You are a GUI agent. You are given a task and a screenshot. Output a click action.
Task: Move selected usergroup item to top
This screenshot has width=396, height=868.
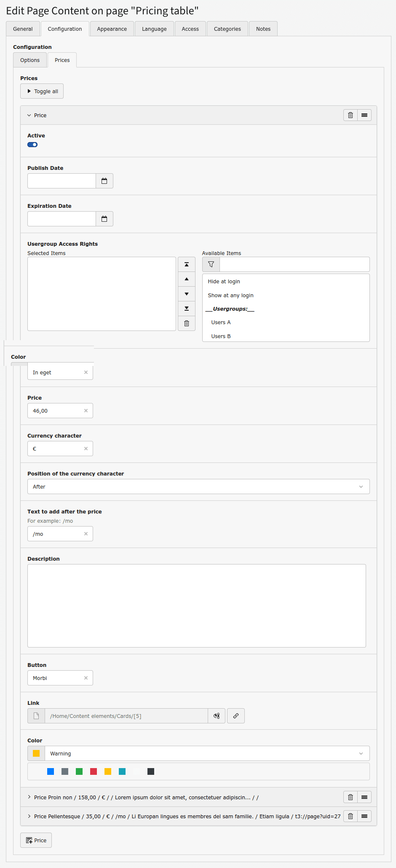[187, 264]
